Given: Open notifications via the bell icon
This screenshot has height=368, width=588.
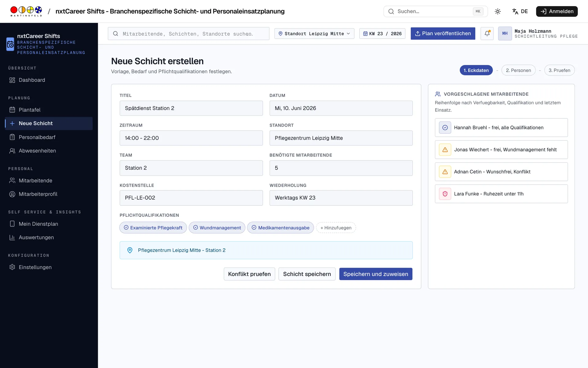Looking at the screenshot, I should 487,33.
